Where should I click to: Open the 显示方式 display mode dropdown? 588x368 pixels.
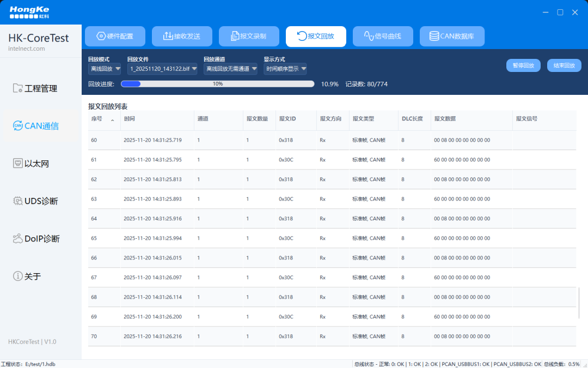click(x=285, y=69)
